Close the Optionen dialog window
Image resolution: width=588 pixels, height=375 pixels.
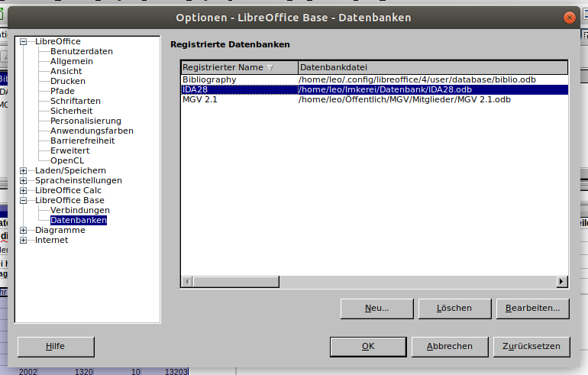pyautogui.click(x=569, y=18)
